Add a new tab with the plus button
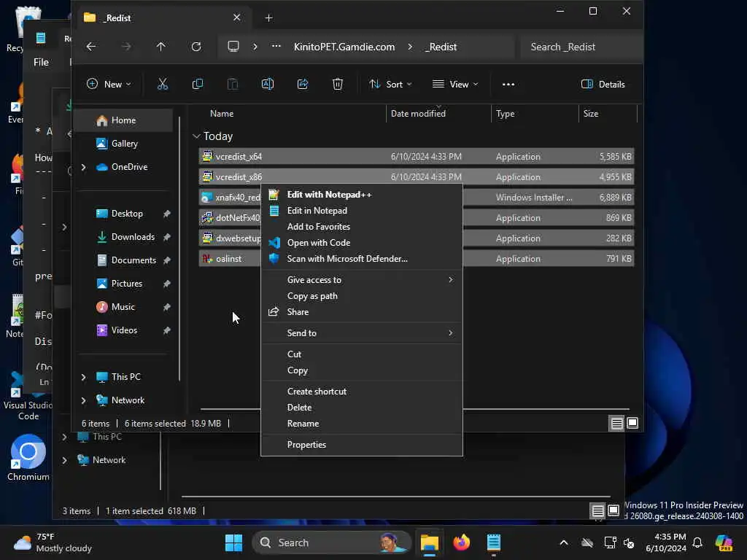The width and height of the screenshot is (747, 560). coord(268,18)
